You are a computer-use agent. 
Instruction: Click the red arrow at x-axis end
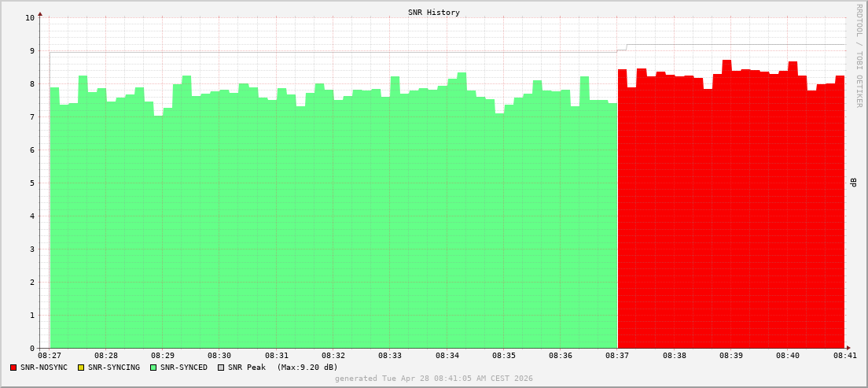(848, 348)
